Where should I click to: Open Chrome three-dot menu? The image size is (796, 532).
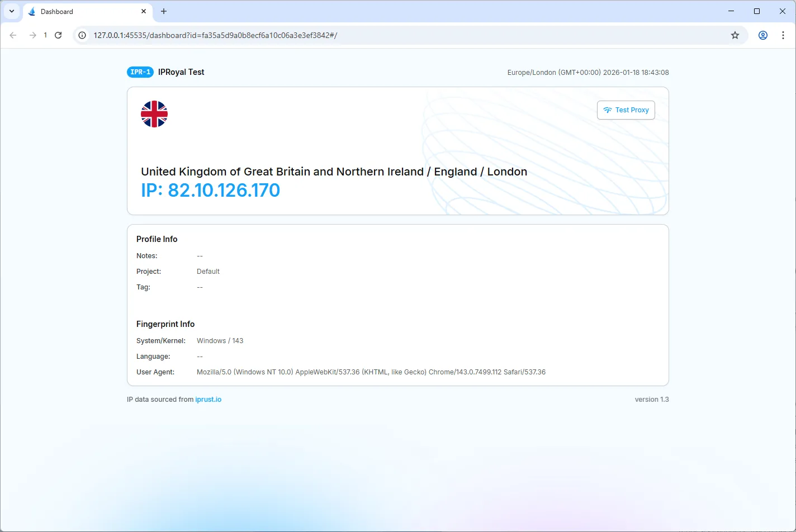click(x=783, y=35)
